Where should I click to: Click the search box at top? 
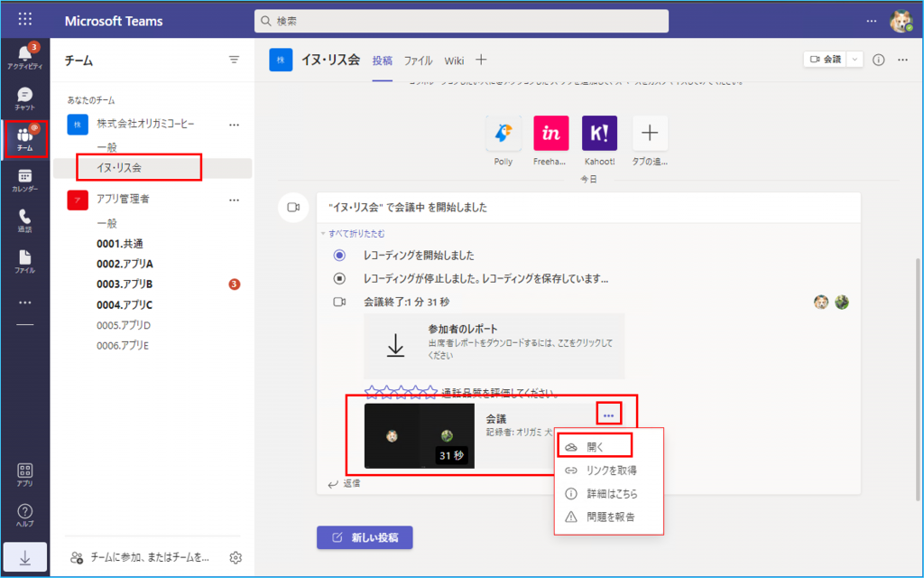[461, 21]
